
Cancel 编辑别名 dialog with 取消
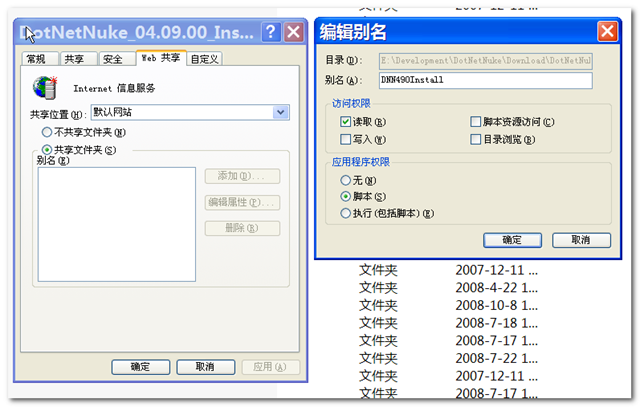pos(581,240)
